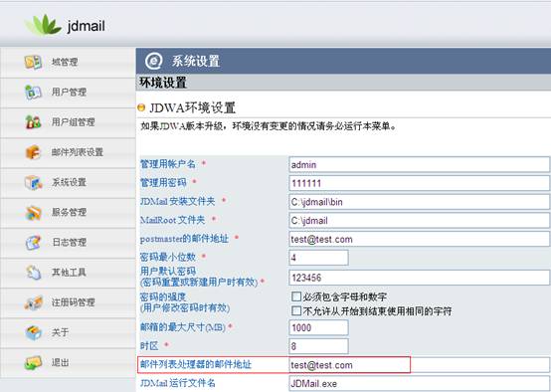
Task: Focus the JDMail 运行文件名 field
Action: (x=420, y=383)
